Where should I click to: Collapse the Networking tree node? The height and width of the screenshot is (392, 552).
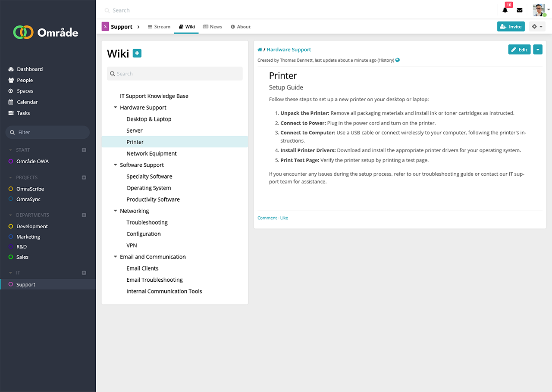pos(116,211)
